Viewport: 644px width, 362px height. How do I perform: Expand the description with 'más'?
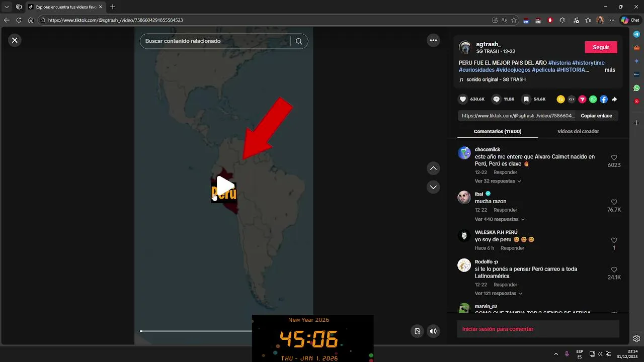(x=610, y=70)
